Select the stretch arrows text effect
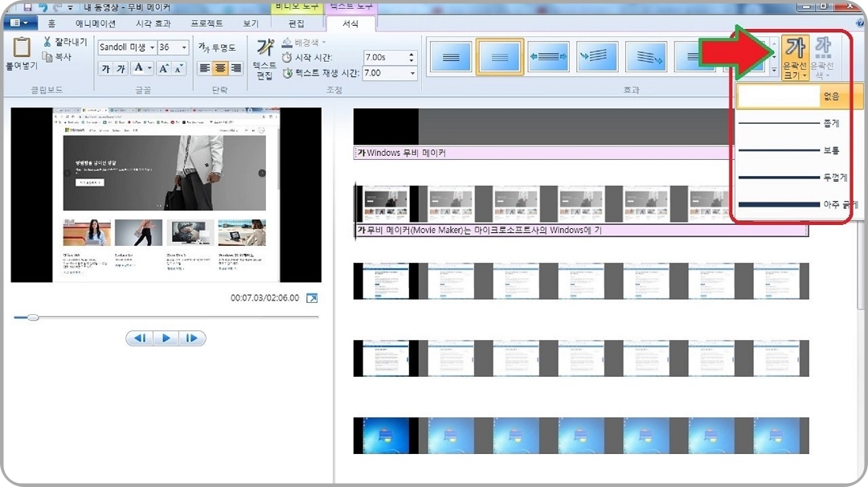 [548, 56]
